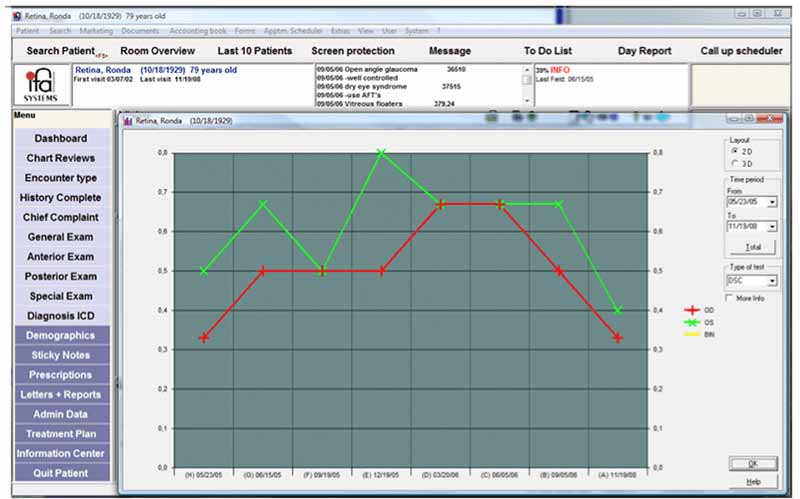Open the System menu
The width and height of the screenshot is (800, 499).
pos(417,31)
